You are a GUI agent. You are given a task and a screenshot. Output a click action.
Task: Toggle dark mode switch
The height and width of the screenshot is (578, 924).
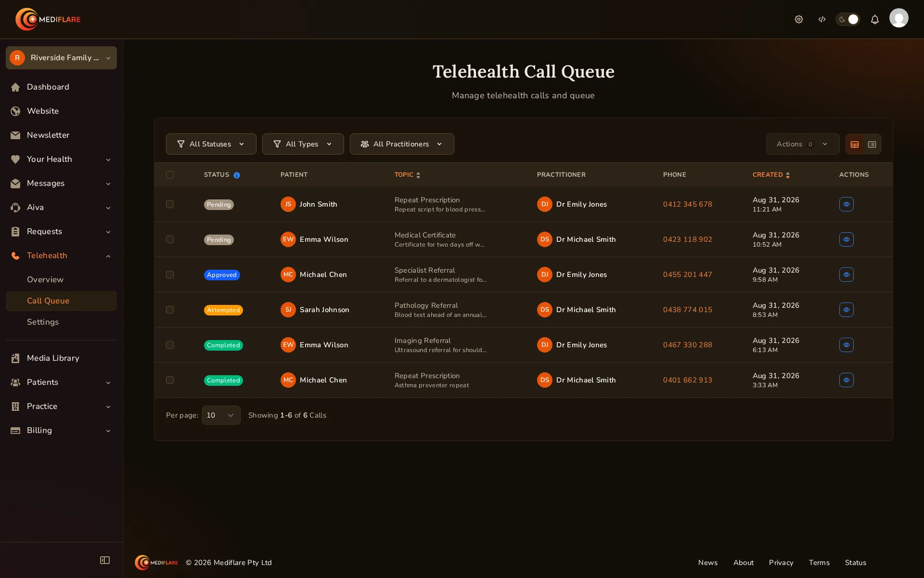pos(847,19)
